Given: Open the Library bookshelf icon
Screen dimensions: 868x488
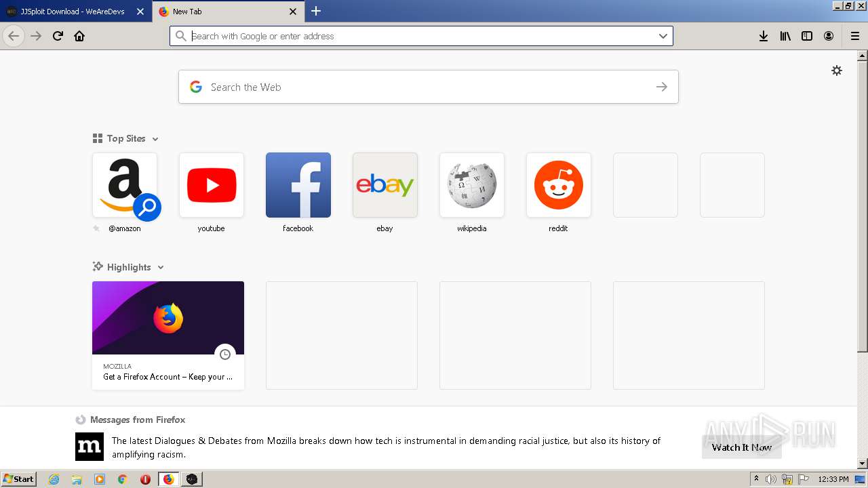Looking at the screenshot, I should 785,36.
